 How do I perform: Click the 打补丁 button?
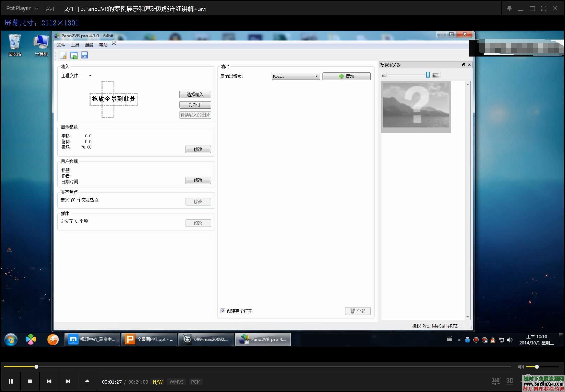coord(195,105)
